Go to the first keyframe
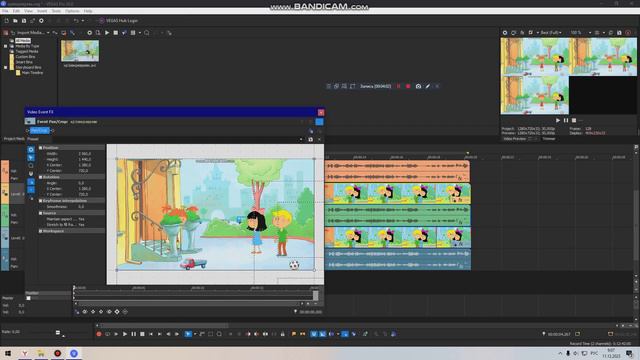Screen dimensions: 640x360 coord(85,311)
